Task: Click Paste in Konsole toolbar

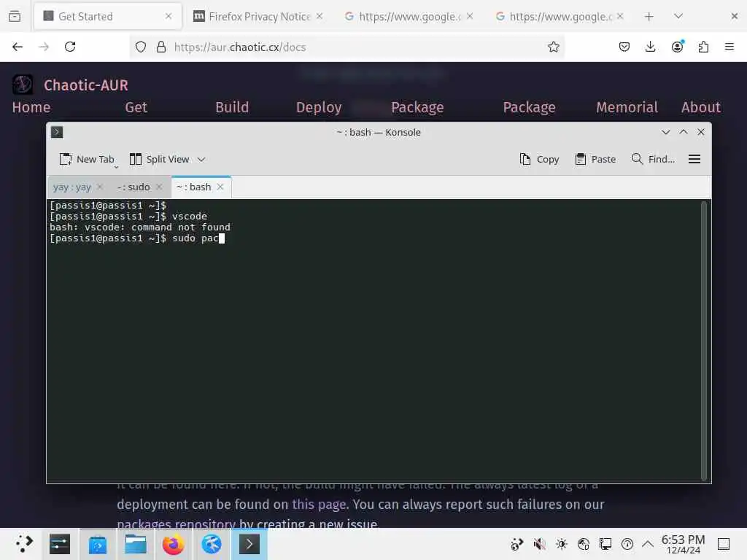Action: [595, 159]
